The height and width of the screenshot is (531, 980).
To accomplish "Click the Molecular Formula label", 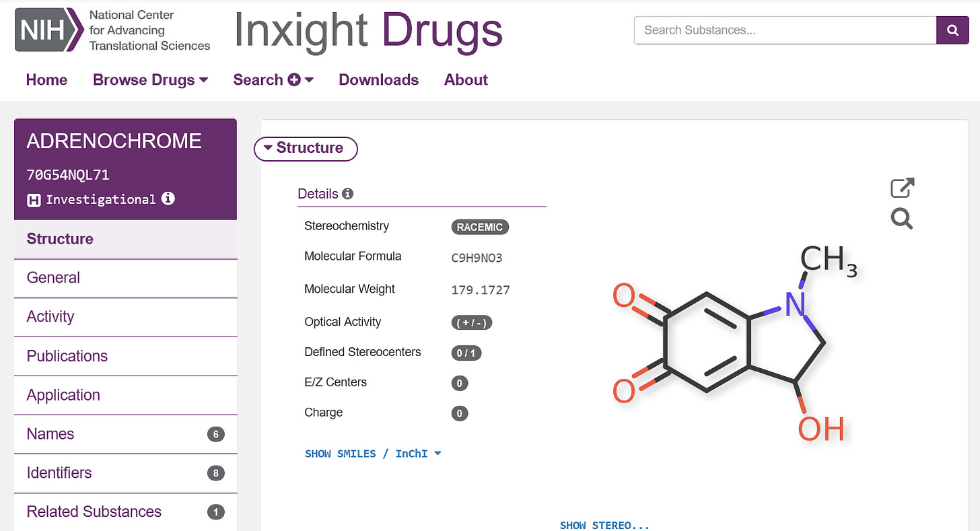I will [353, 256].
